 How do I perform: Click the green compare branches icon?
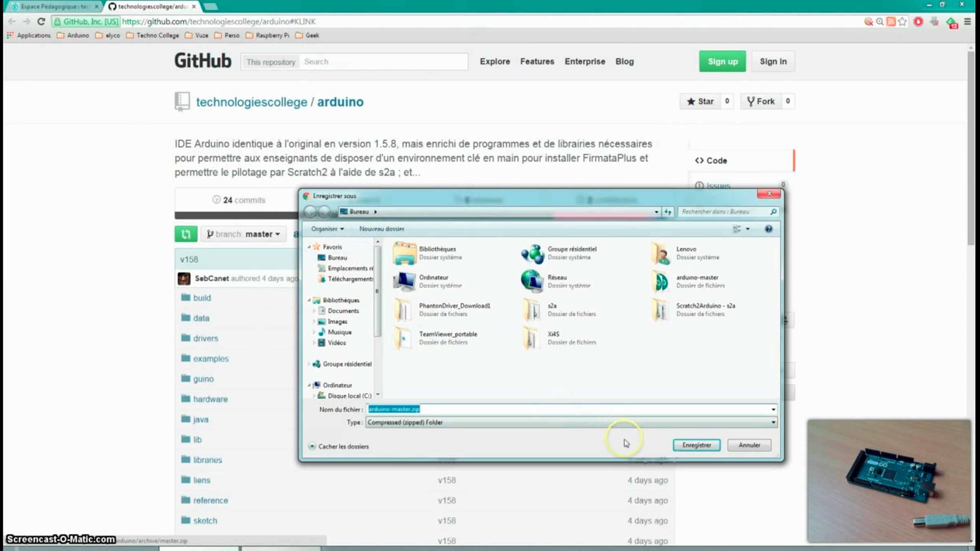pos(186,234)
